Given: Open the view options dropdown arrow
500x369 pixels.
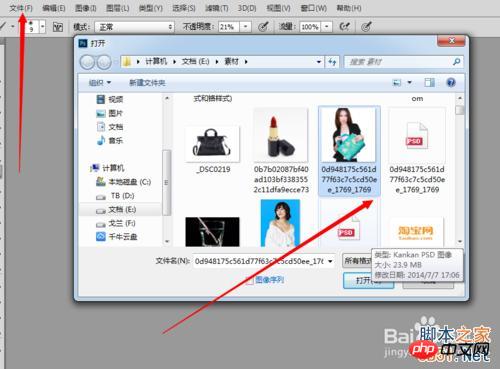Looking at the screenshot, I should (410, 82).
